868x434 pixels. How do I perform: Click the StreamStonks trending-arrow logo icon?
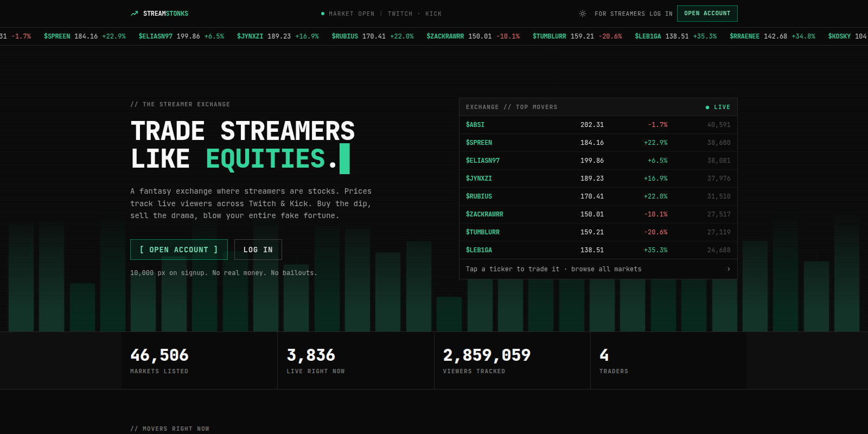coord(135,14)
